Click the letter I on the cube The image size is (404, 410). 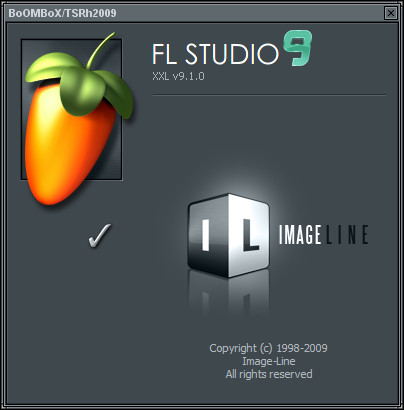pyautogui.click(x=206, y=235)
